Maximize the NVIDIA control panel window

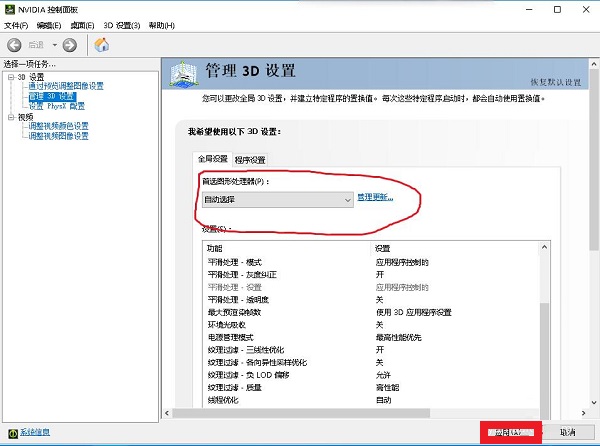558,10
